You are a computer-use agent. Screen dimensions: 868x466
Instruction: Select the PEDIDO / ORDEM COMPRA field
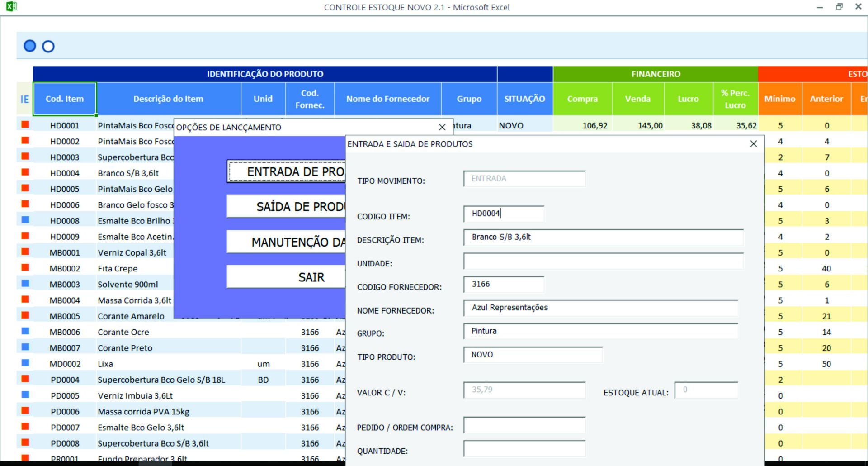tap(524, 426)
